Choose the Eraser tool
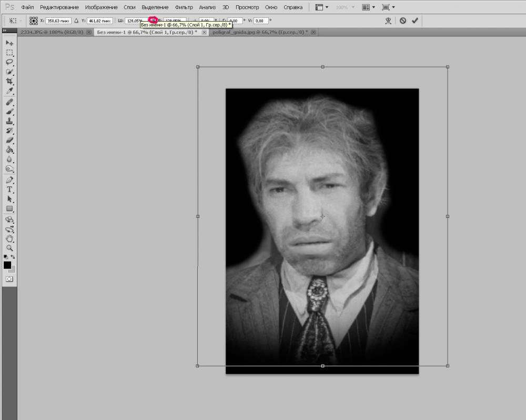Viewport: 526px width, 420px height. point(9,140)
